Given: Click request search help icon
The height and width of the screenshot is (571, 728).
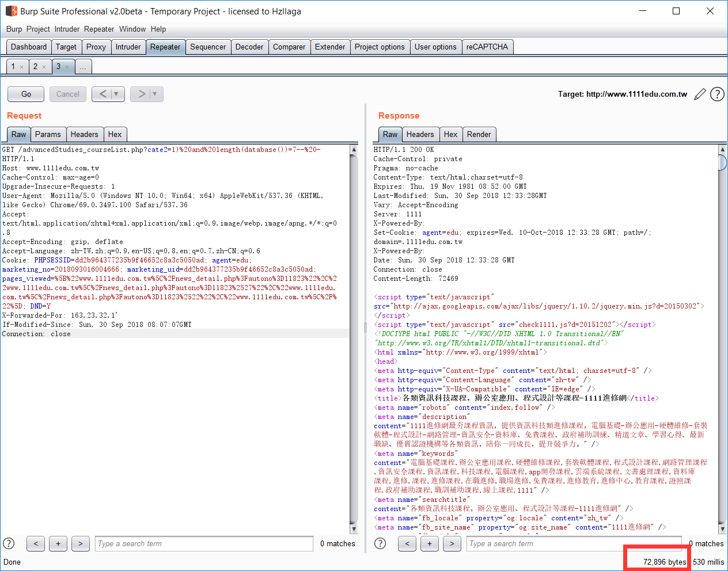Looking at the screenshot, I should [9, 543].
